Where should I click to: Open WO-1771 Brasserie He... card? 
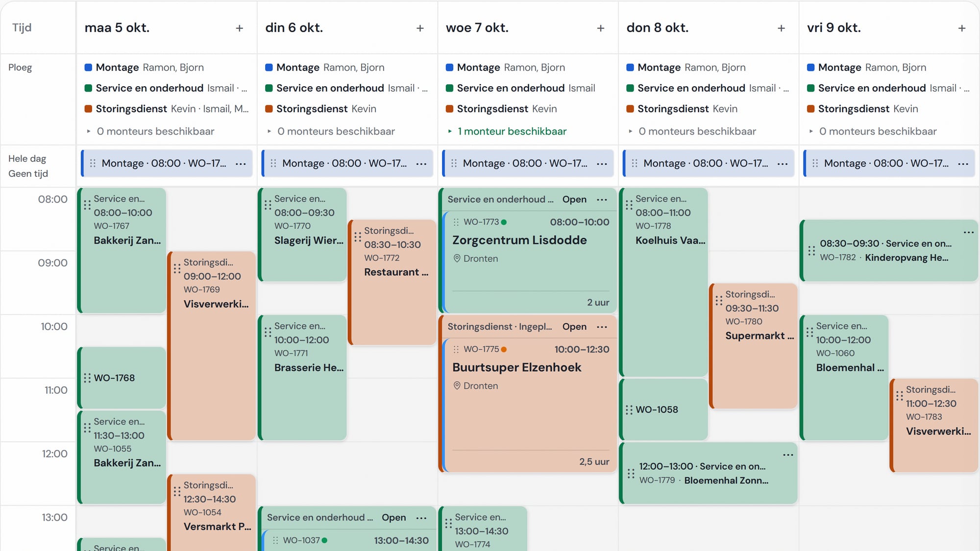302,378
